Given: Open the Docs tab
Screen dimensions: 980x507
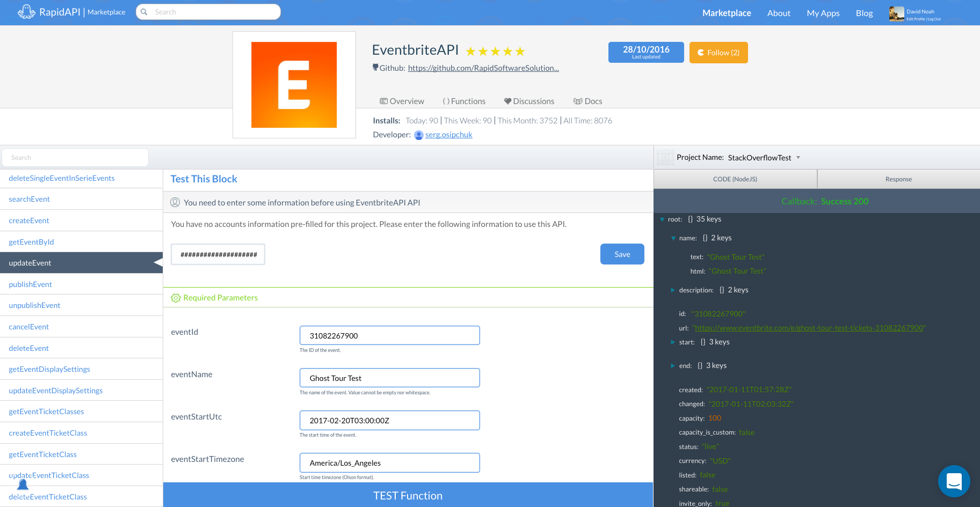Looking at the screenshot, I should [x=588, y=101].
